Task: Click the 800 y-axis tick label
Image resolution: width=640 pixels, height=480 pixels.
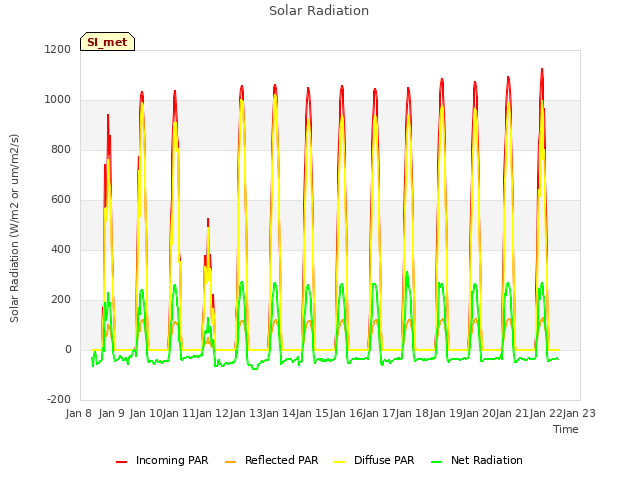Action: pyautogui.click(x=61, y=149)
